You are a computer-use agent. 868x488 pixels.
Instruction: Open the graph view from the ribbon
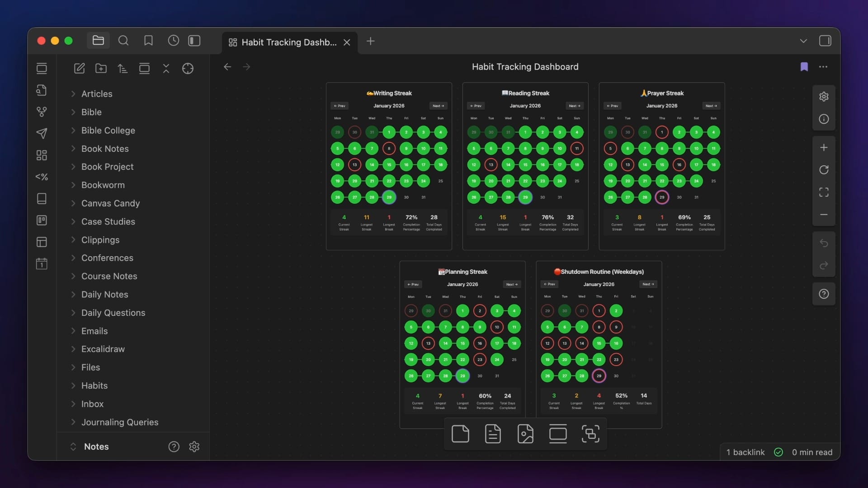(42, 112)
